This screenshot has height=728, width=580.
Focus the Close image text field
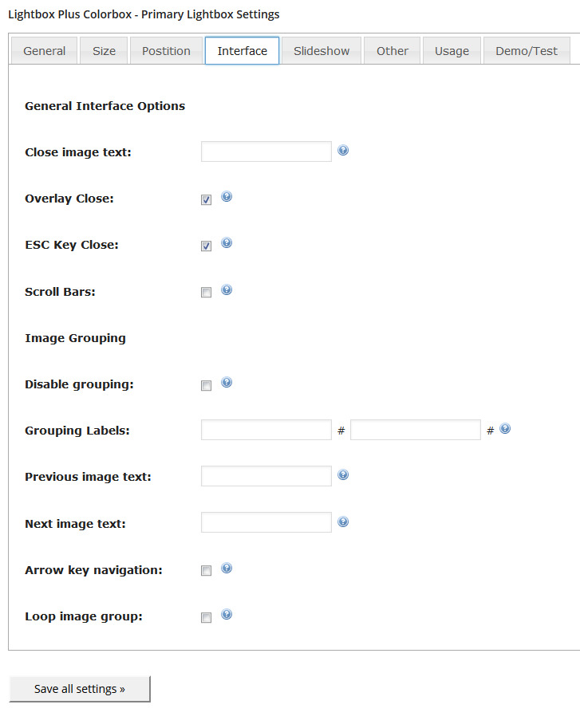pyautogui.click(x=266, y=152)
